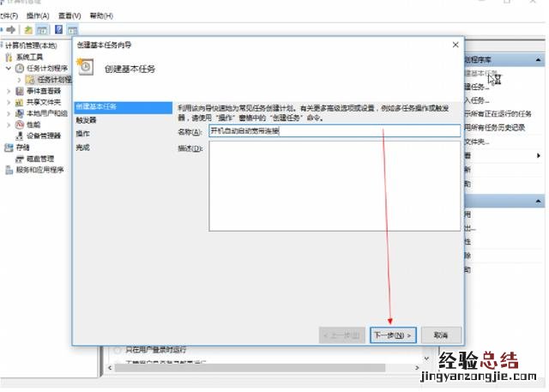The image size is (549, 392).
Task: Select the 计算机管理(本地) root node
Action: pyautogui.click(x=31, y=45)
